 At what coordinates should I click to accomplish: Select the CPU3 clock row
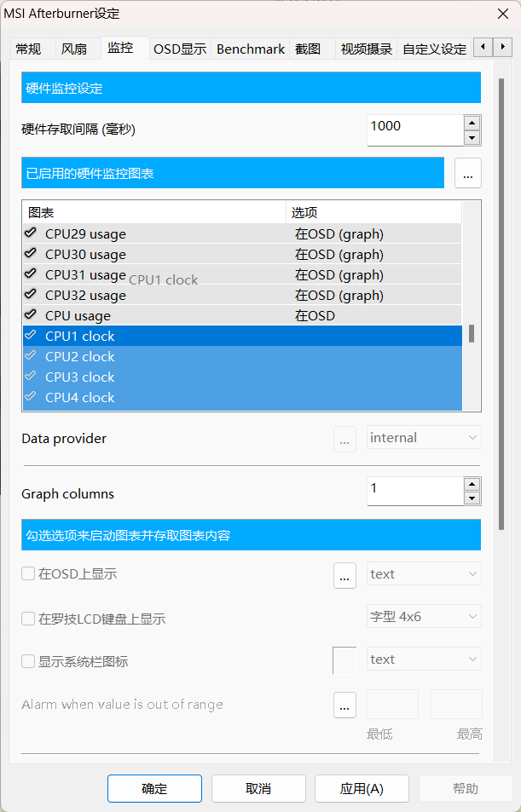point(242,377)
